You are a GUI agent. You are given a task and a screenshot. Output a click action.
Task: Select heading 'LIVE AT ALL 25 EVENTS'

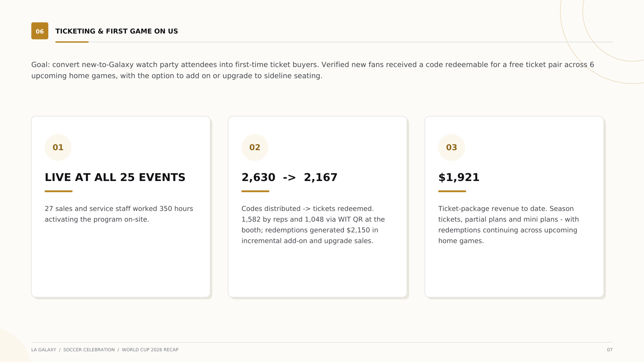[115, 177]
